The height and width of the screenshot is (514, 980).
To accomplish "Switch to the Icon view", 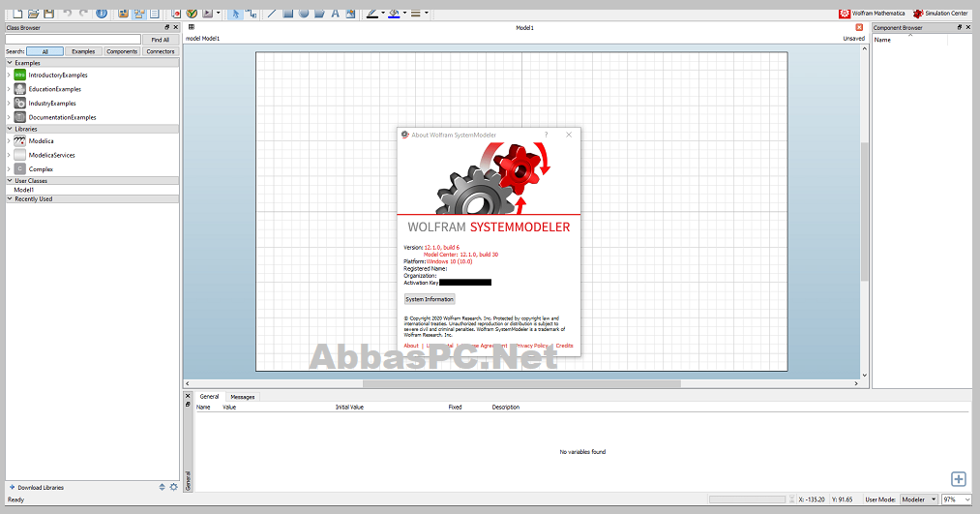I will (124, 14).
